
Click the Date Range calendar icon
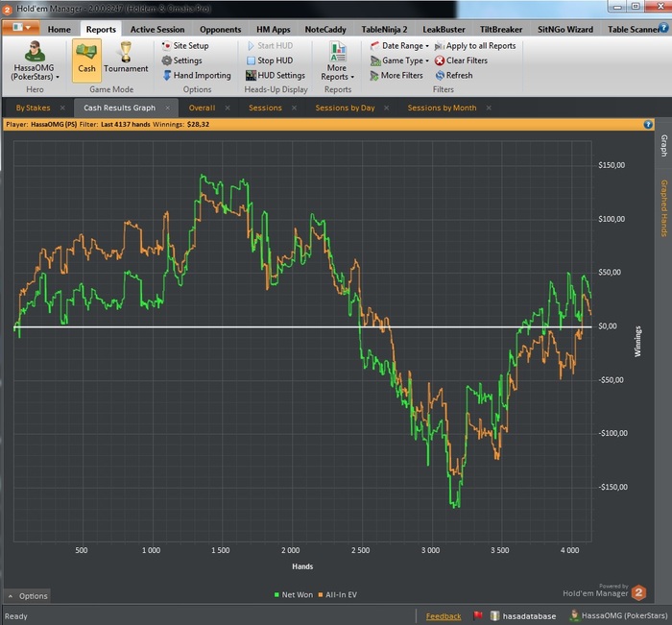tap(375, 45)
